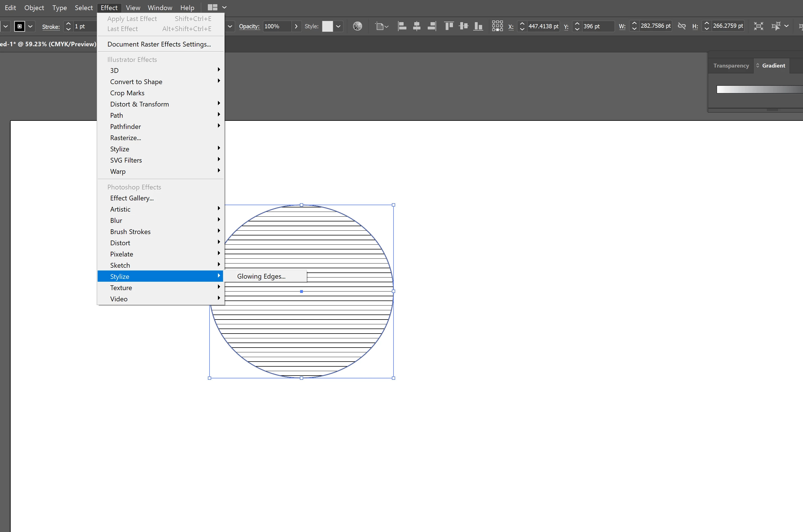Expand the Opacity slider arrow
This screenshot has height=532, width=803.
[296, 26]
